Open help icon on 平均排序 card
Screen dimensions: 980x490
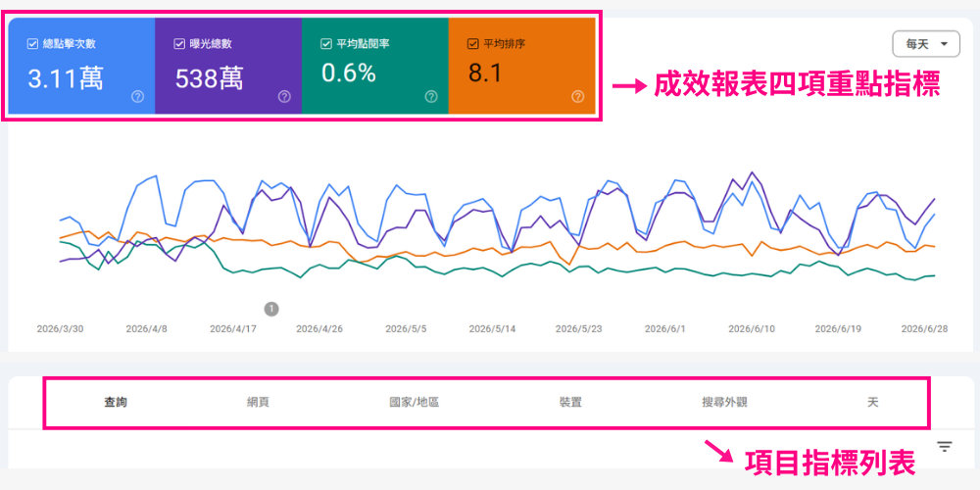pos(578,96)
